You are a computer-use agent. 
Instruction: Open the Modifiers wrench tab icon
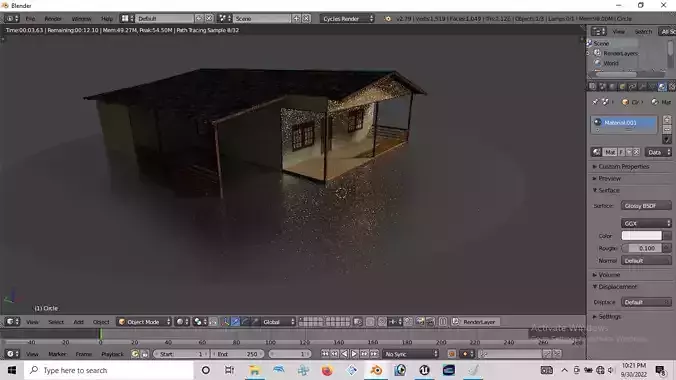[642, 87]
